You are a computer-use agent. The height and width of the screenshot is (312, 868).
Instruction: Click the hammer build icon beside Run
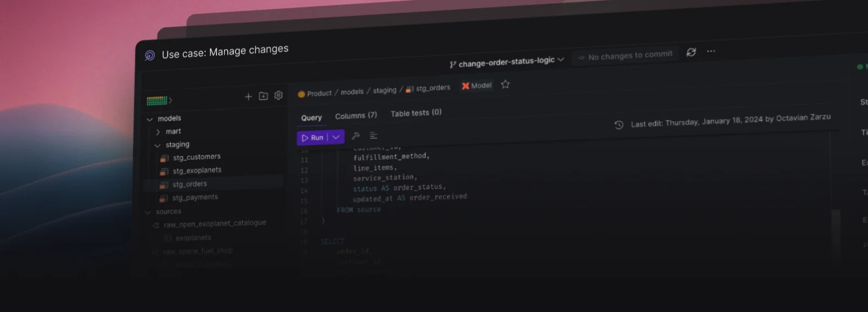tap(356, 136)
